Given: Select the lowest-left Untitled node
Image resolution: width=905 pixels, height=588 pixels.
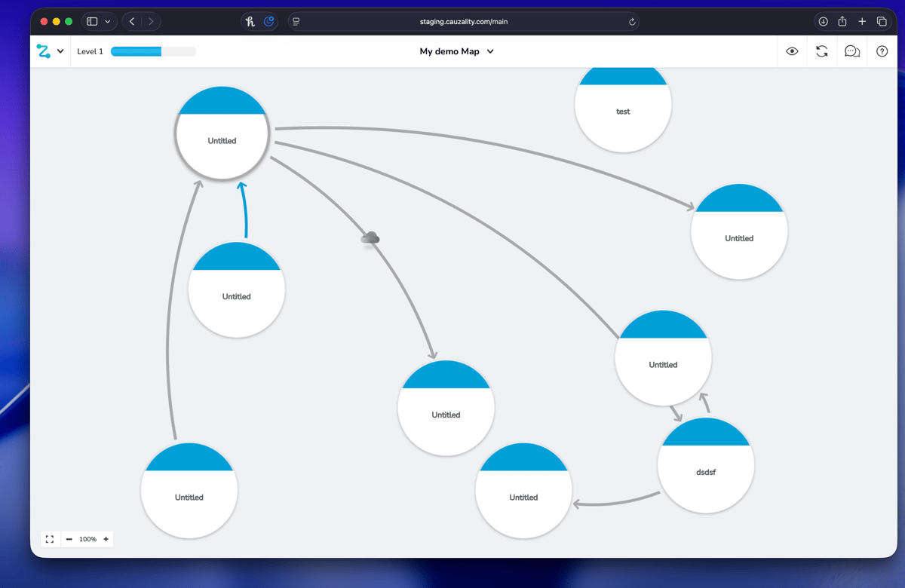Looking at the screenshot, I should click(189, 491).
